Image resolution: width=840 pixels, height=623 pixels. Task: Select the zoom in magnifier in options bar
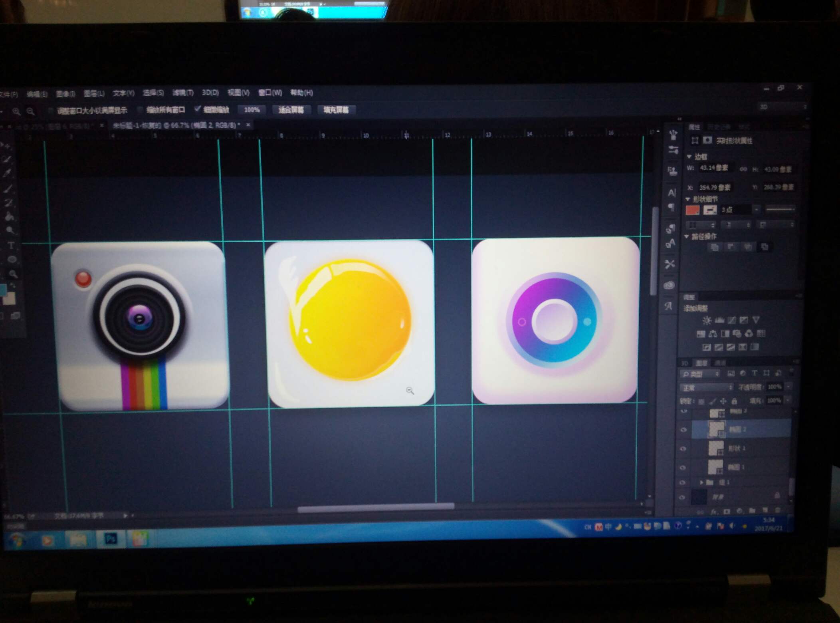coord(16,112)
